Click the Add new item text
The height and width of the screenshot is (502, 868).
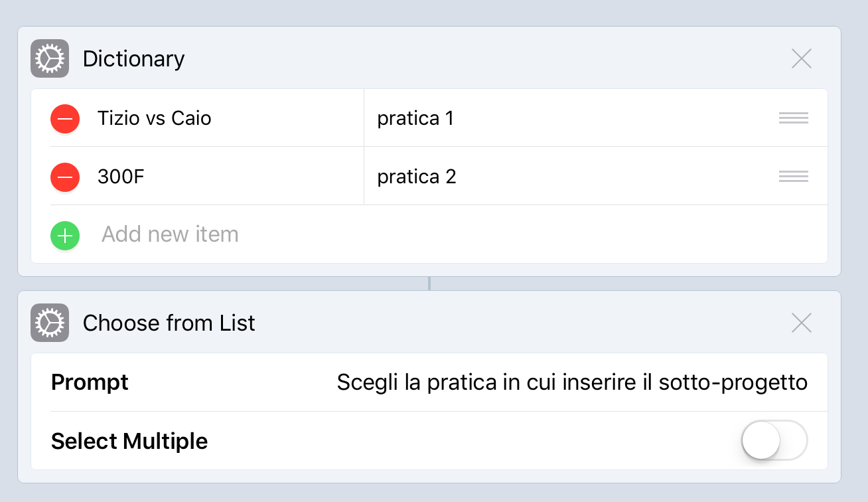(x=170, y=234)
